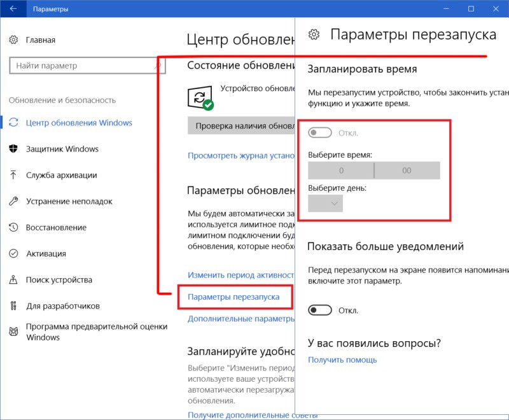Click the Для разработчиков tools icon
This screenshot has height=420, width=509.
click(13, 305)
